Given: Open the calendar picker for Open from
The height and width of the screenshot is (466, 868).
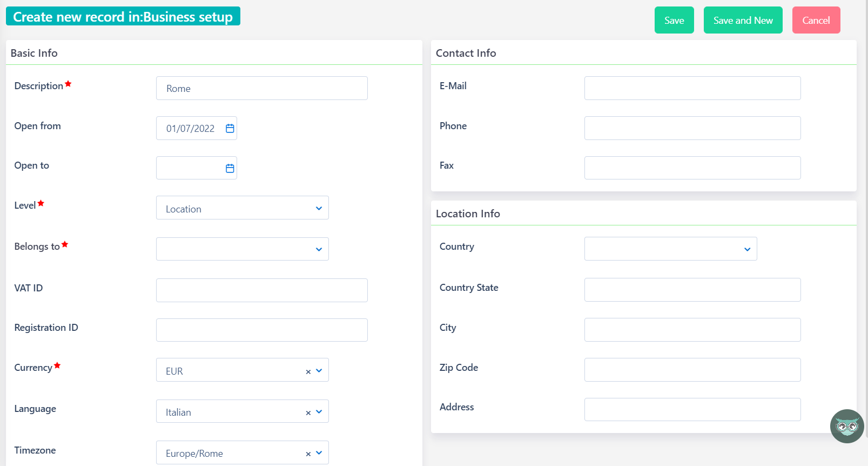Looking at the screenshot, I should [230, 129].
